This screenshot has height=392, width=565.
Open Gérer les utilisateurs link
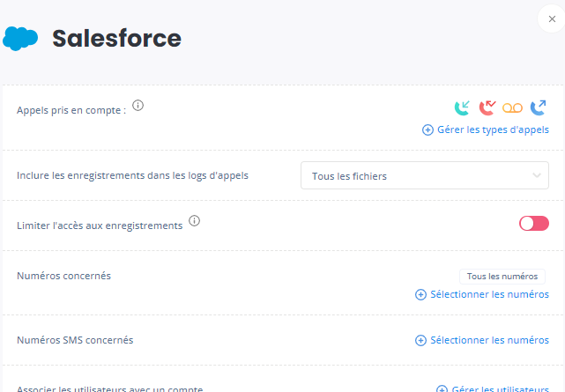(x=500, y=388)
